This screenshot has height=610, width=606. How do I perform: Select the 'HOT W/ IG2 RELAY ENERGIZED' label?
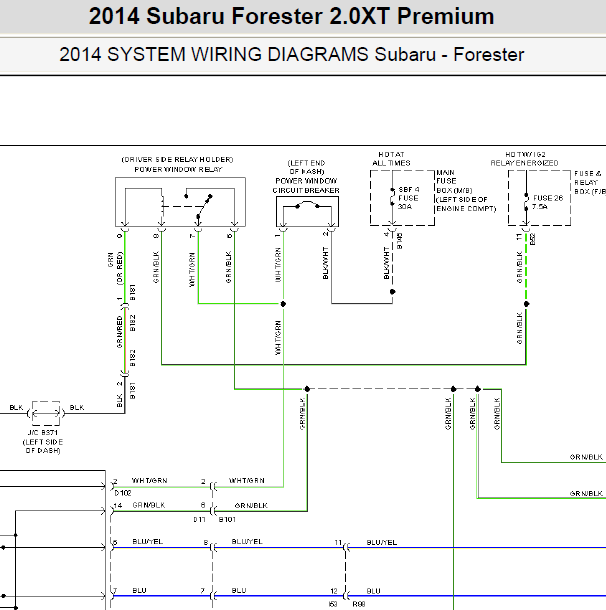(524, 159)
